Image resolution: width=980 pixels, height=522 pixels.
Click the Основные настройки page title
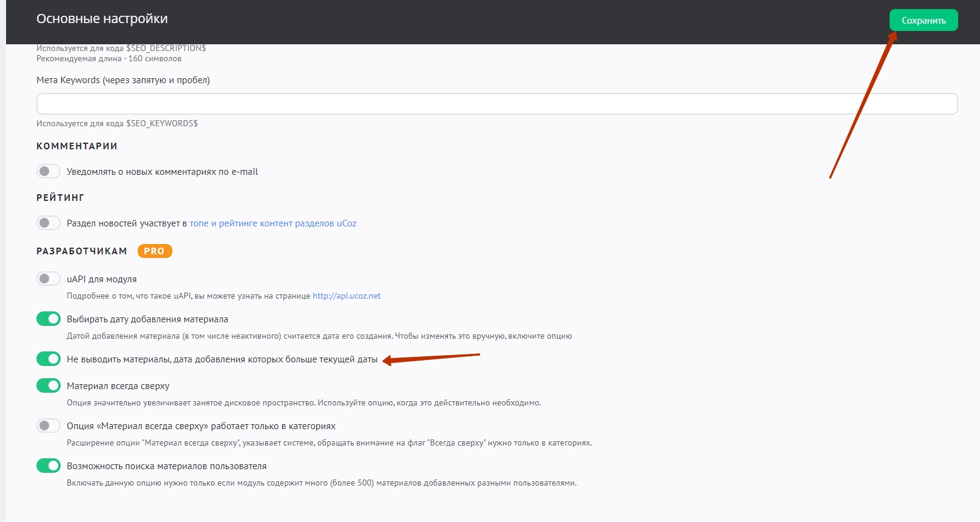102,19
